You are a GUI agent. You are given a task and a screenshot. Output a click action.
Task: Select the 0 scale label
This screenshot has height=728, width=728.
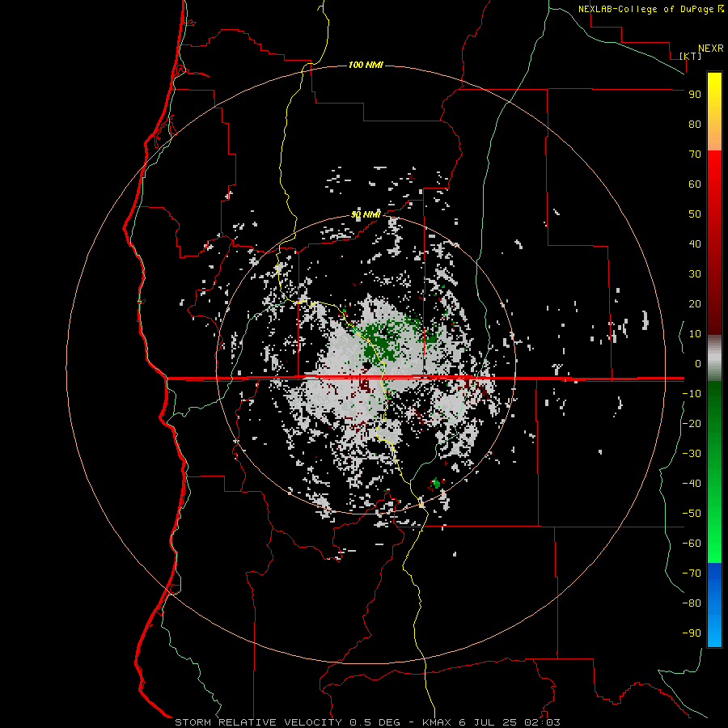[x=698, y=364]
